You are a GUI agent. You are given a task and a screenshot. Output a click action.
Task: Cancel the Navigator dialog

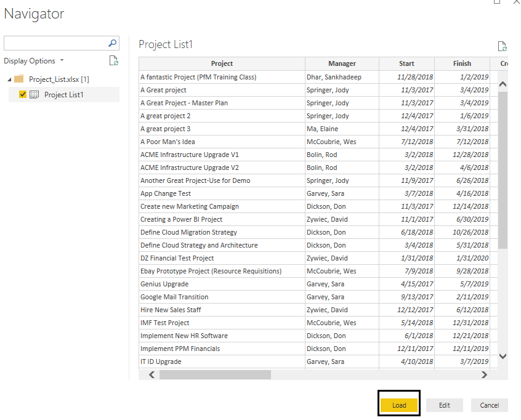coord(490,405)
